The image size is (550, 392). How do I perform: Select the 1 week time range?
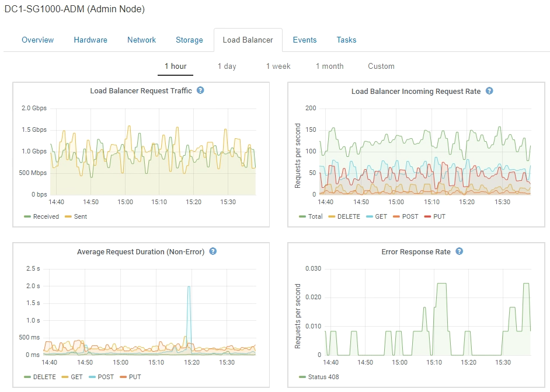point(278,66)
